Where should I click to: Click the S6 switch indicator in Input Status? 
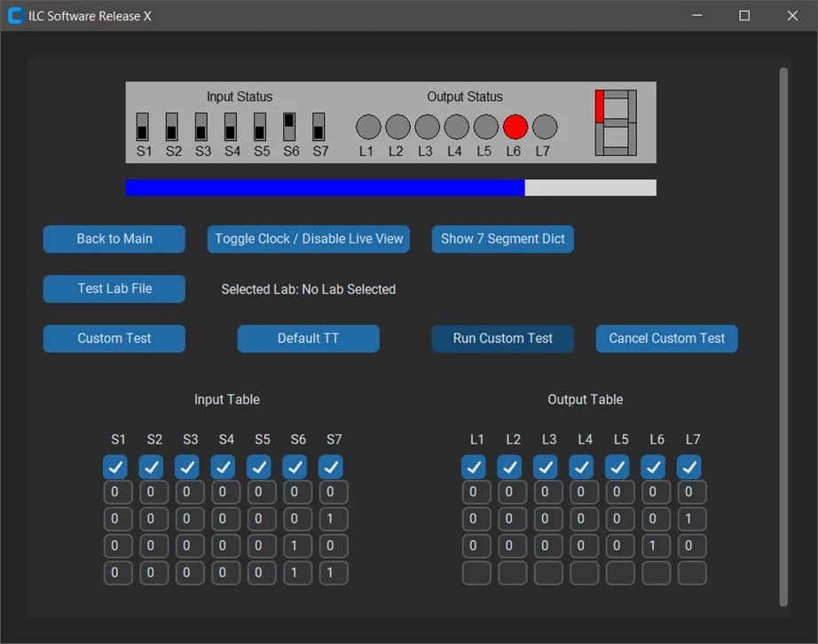(291, 126)
